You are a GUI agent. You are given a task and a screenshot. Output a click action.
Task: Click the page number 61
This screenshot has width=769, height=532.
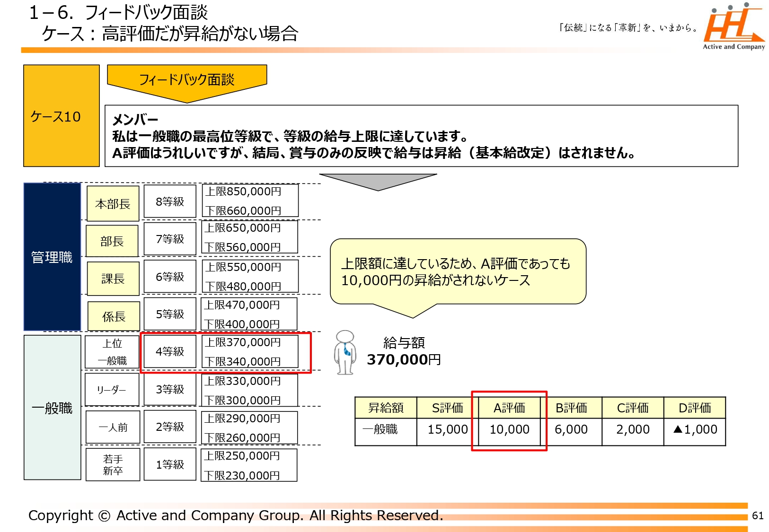tap(757, 515)
